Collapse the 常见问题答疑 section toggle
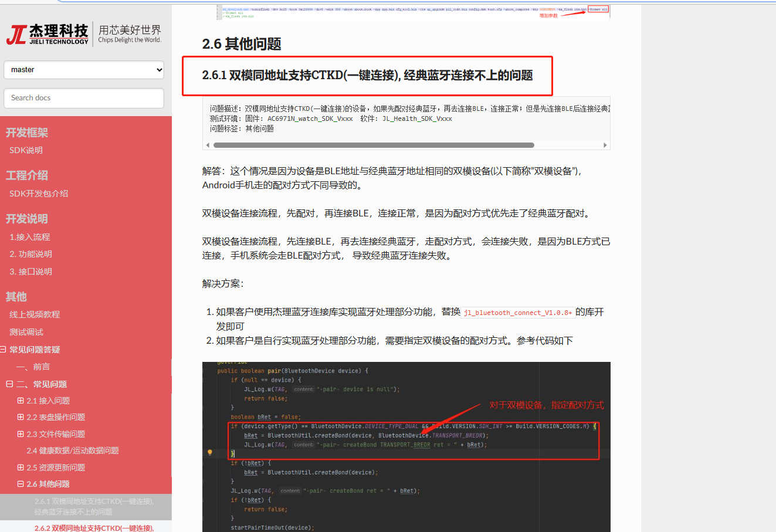Image resolution: width=776 pixels, height=532 pixels. (4, 350)
